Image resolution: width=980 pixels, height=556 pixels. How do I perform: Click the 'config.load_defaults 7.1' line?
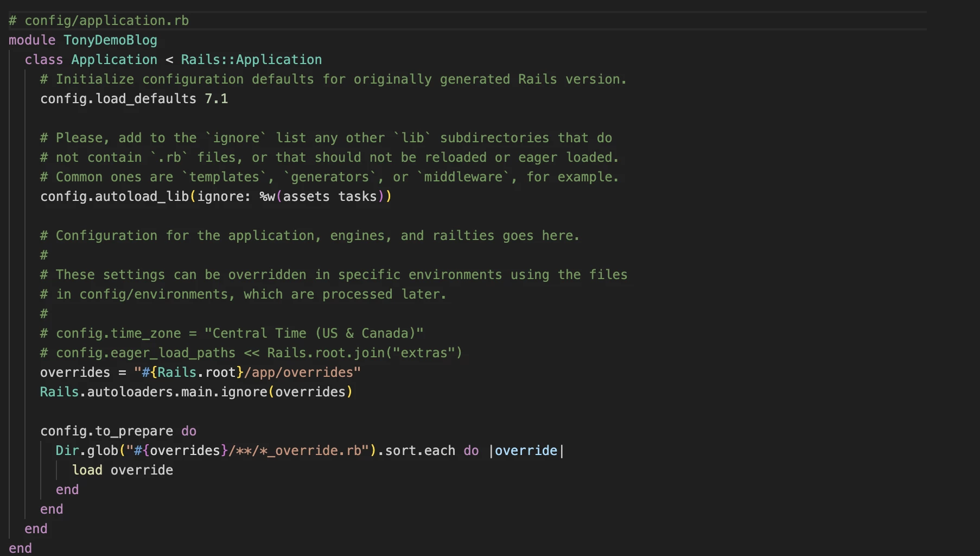click(x=134, y=99)
